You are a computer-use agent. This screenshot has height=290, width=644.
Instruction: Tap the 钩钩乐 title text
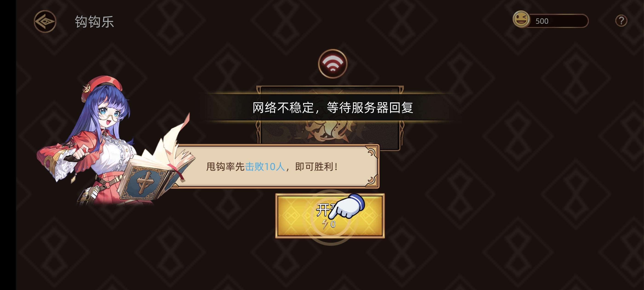coord(94,21)
